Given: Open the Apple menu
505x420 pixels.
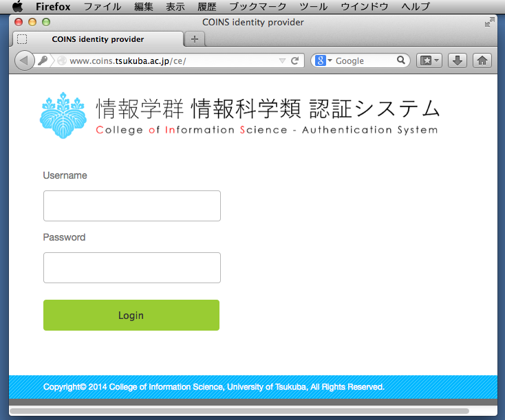Looking at the screenshot, I should point(18,6).
